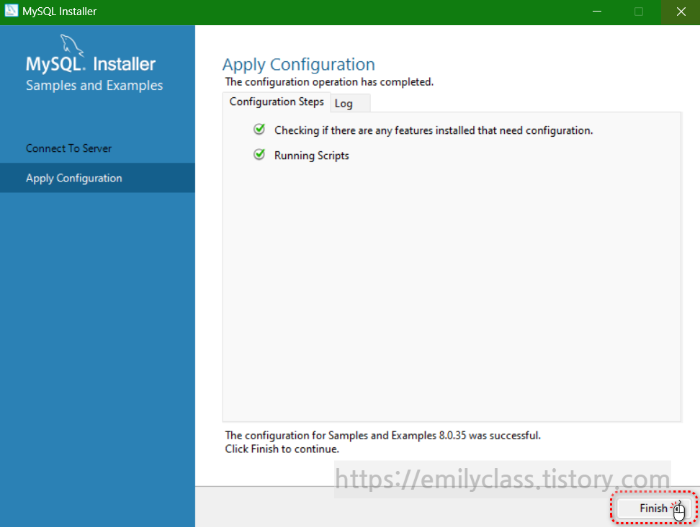Click 'The configuration operation has completed' text
The width and height of the screenshot is (700, 527).
(329, 82)
